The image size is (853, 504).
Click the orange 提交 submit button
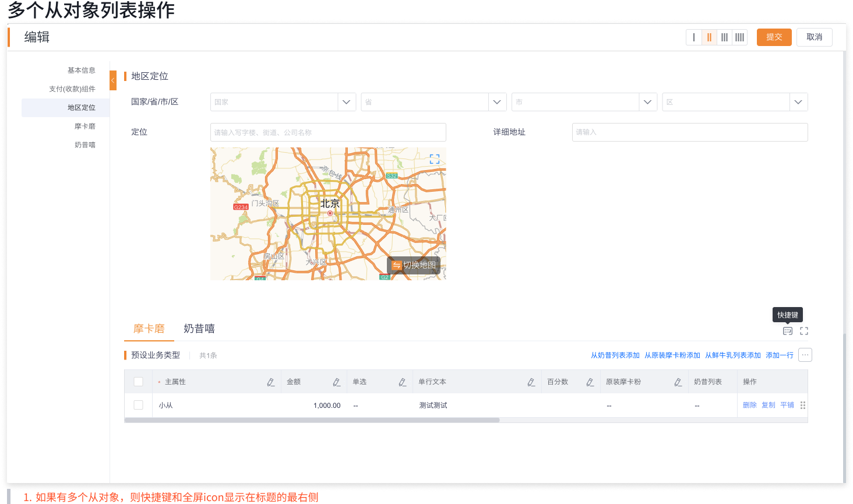pyautogui.click(x=774, y=37)
